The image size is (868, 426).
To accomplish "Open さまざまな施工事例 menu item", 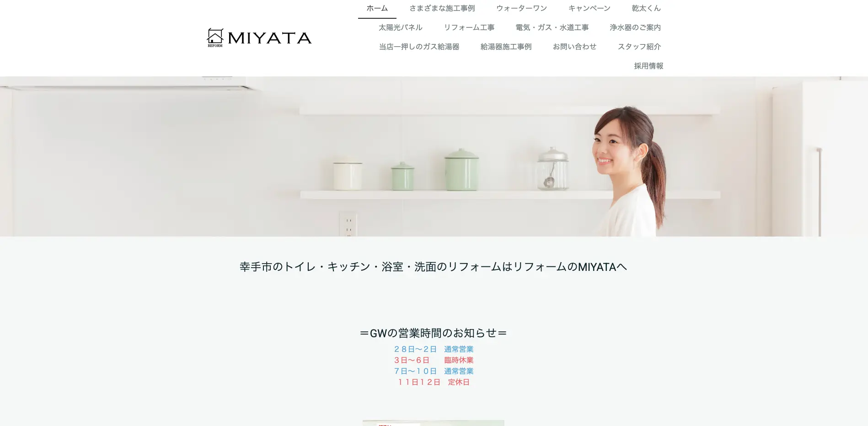I will click(442, 8).
